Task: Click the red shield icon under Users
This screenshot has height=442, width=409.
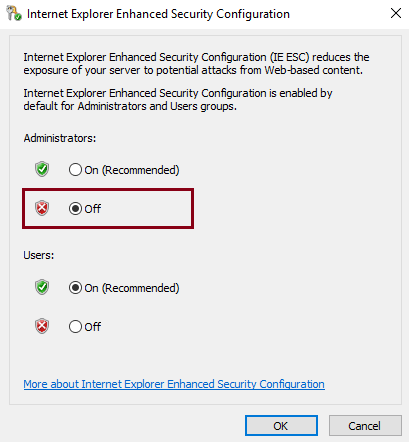Action: click(42, 326)
